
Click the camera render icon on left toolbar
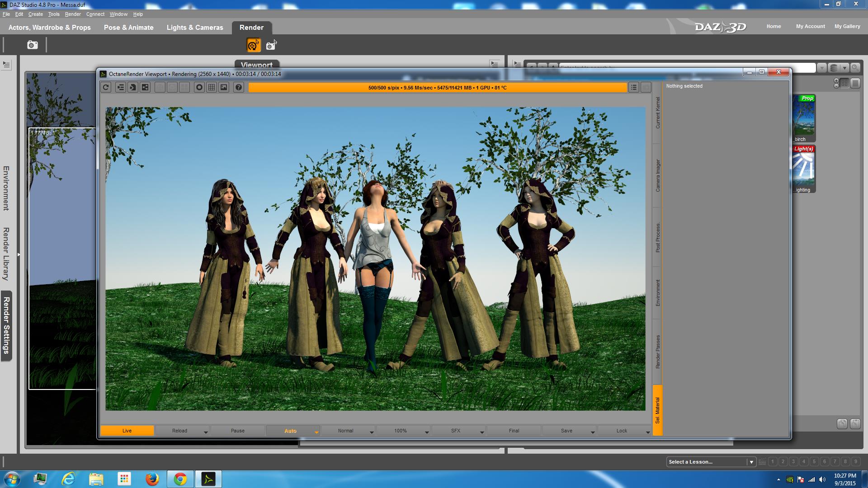[33, 45]
